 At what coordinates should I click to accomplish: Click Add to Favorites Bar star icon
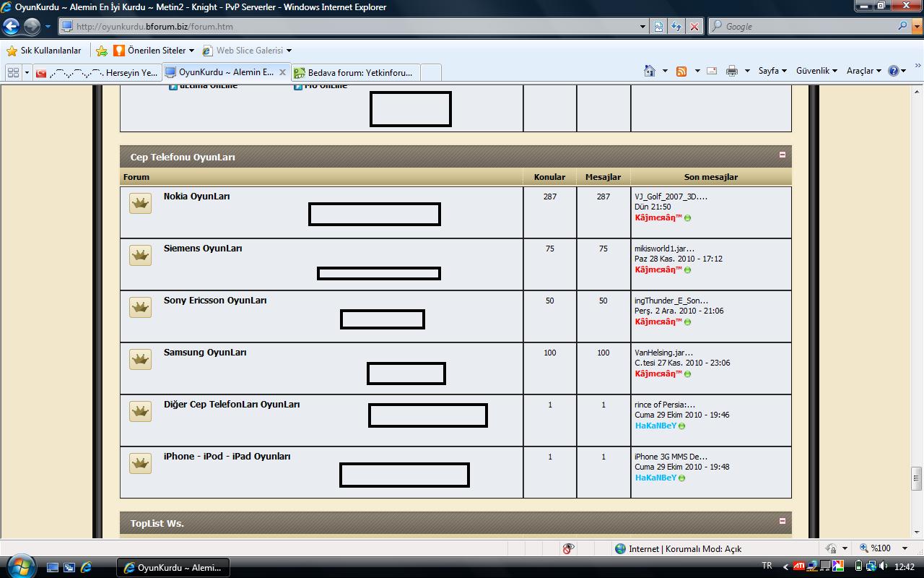pyautogui.click(x=102, y=51)
